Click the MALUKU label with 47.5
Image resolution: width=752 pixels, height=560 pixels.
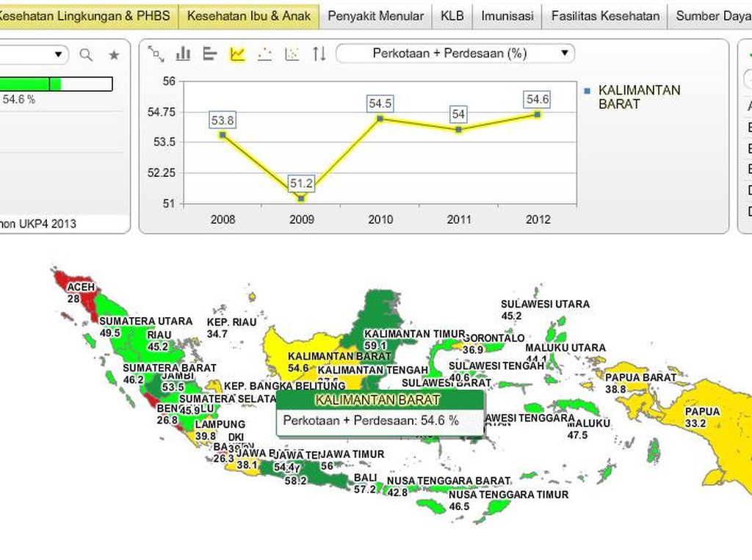point(588,429)
